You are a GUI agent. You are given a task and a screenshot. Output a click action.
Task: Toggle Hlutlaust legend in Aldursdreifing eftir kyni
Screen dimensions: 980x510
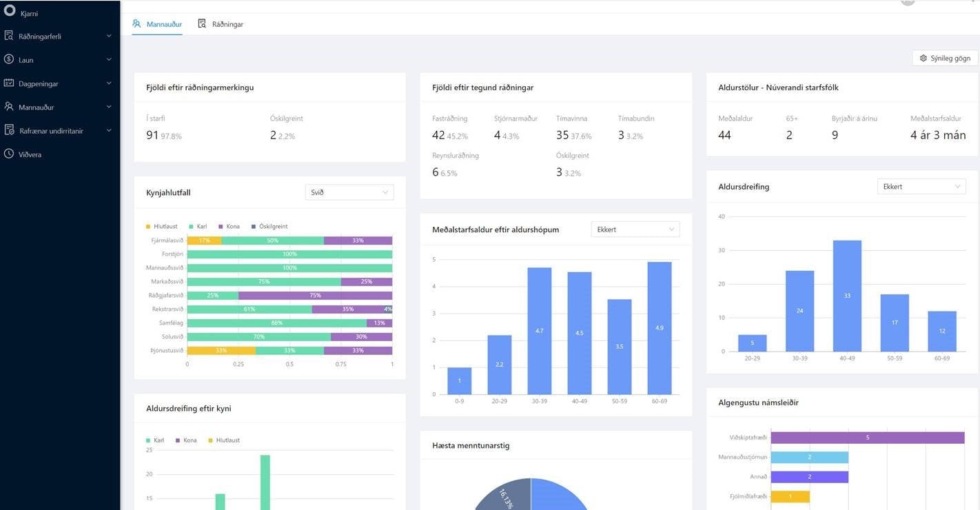(224, 440)
